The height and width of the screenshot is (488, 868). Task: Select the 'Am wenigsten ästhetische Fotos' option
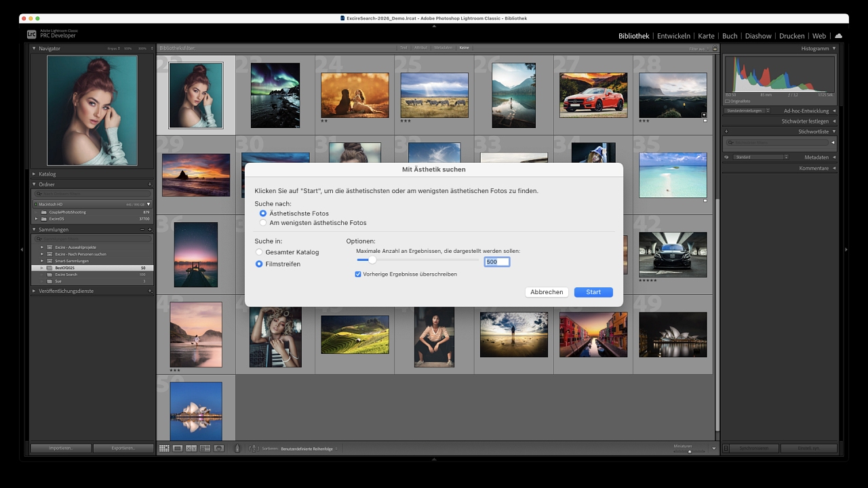tap(263, 223)
